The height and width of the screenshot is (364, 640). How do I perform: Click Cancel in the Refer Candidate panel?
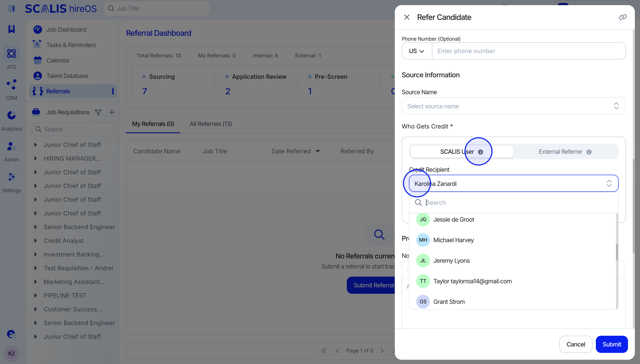575,344
